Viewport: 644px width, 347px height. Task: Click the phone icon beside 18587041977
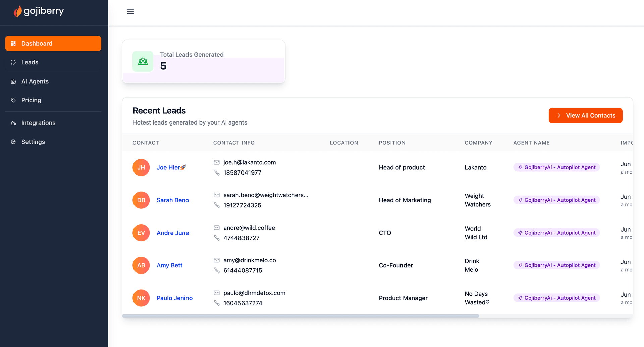pyautogui.click(x=217, y=172)
